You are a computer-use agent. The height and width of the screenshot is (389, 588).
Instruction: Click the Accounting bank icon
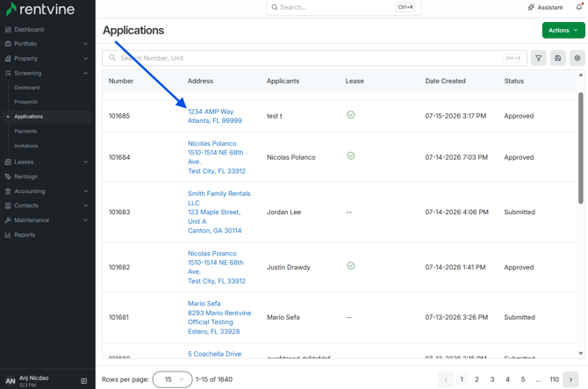8,191
